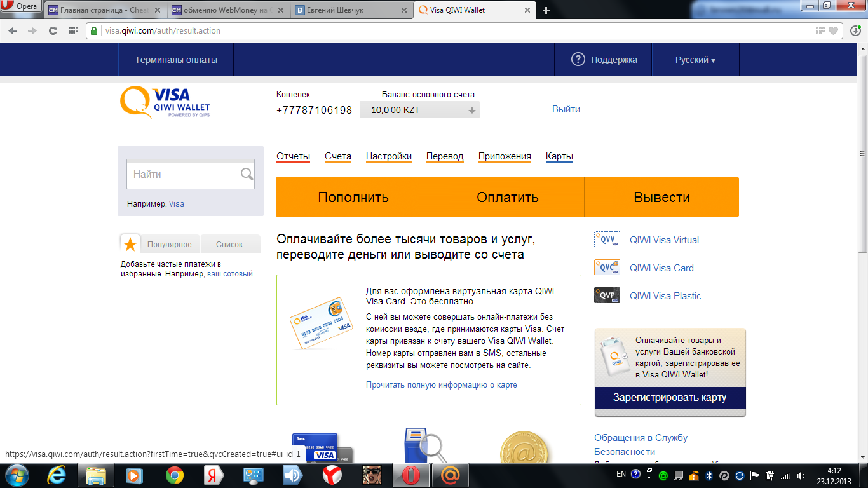Click the Поддержка question mark icon
This screenshot has width=868, height=488.
coord(578,59)
